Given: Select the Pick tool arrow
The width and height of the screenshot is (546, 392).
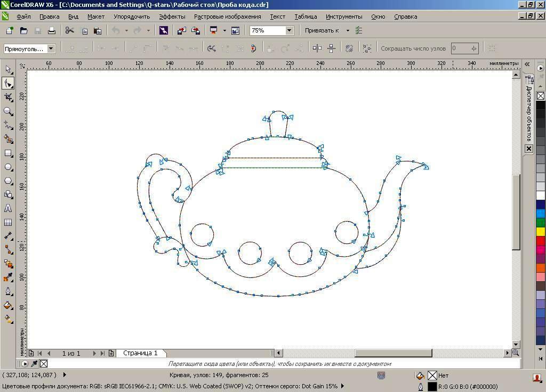Looking at the screenshot, I should 8,70.
